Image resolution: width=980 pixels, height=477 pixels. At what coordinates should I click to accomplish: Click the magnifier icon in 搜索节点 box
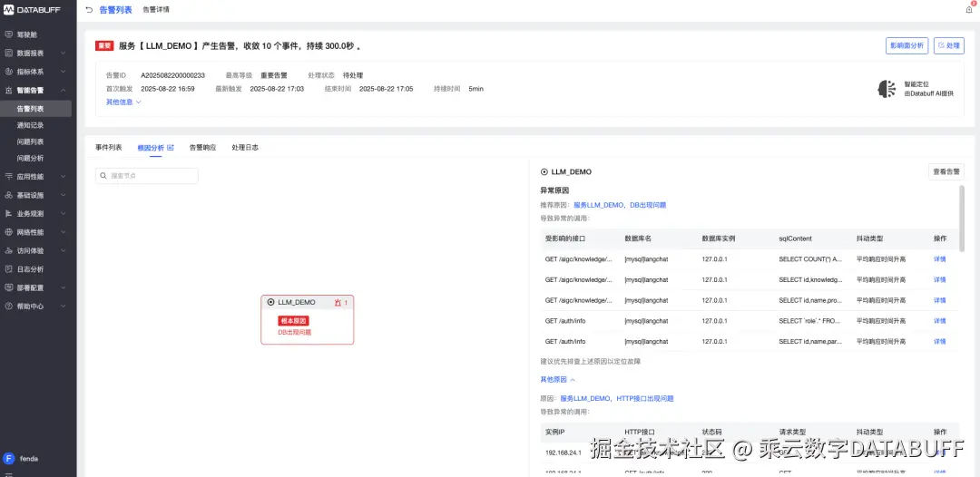(103, 176)
